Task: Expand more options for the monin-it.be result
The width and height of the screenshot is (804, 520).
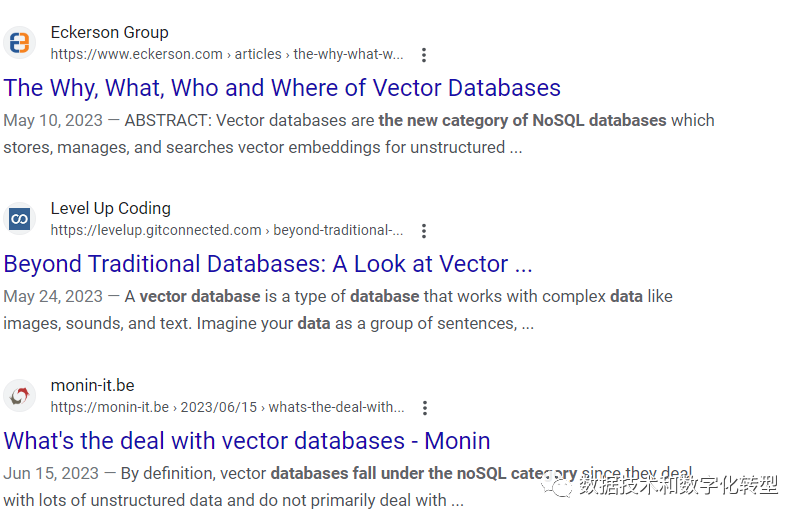Action: [425, 408]
